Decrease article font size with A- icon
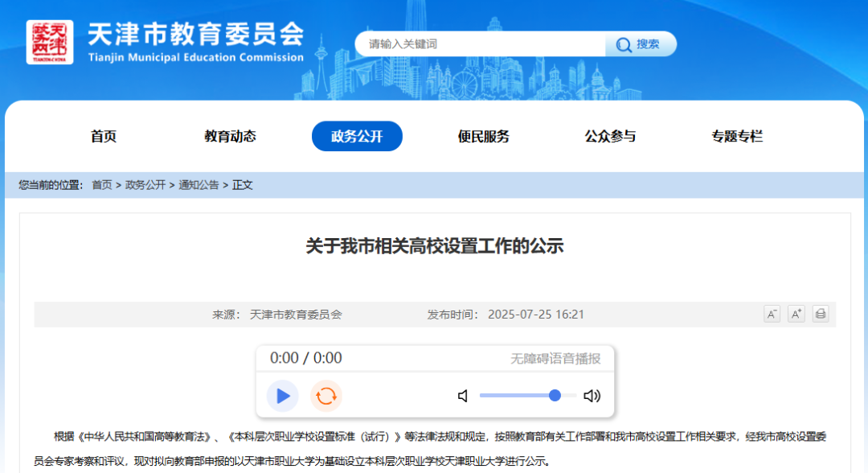The image size is (868, 473). click(x=772, y=314)
